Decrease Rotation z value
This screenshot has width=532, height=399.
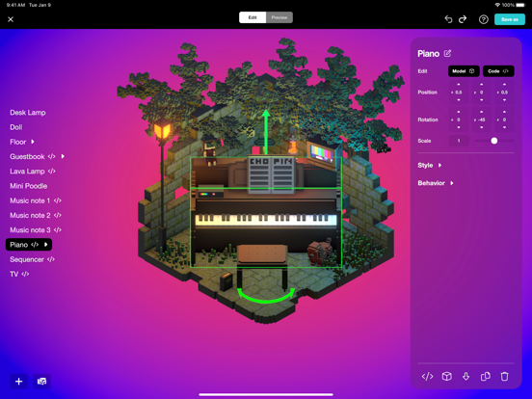(x=504, y=127)
